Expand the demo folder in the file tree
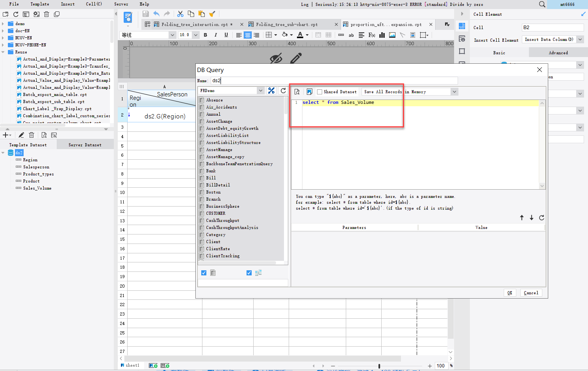Screen dimensions: 588x371 [3, 24]
